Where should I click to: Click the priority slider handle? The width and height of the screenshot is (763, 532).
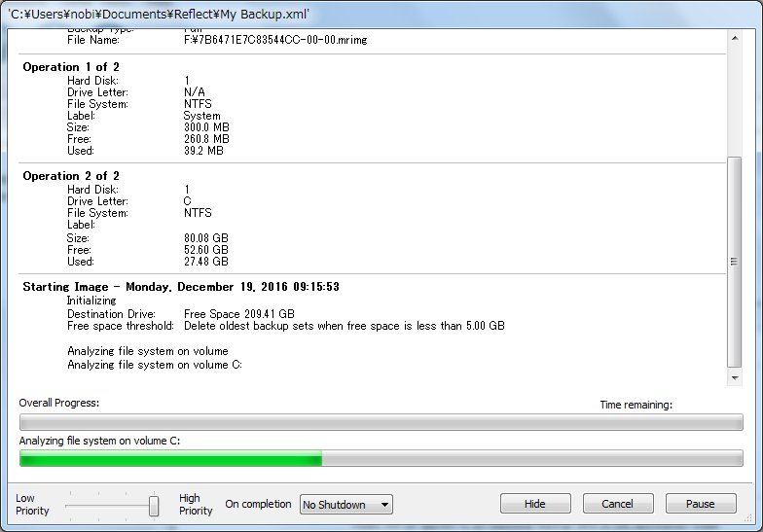tap(154, 506)
